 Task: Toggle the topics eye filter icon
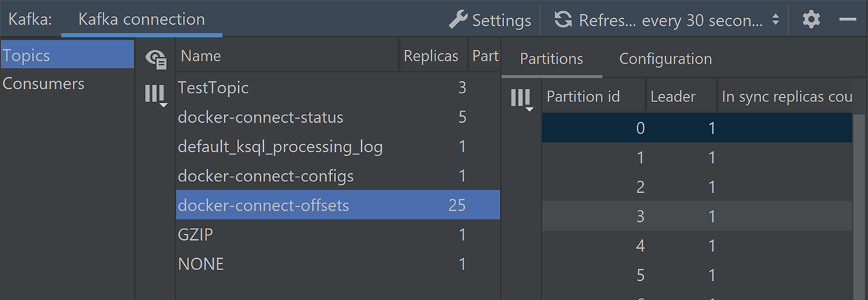coord(156,59)
